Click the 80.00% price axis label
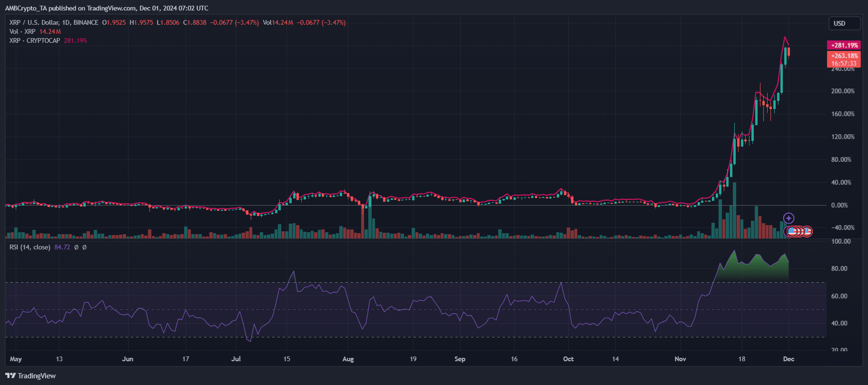Image resolution: width=868 pixels, height=385 pixels. click(x=841, y=159)
